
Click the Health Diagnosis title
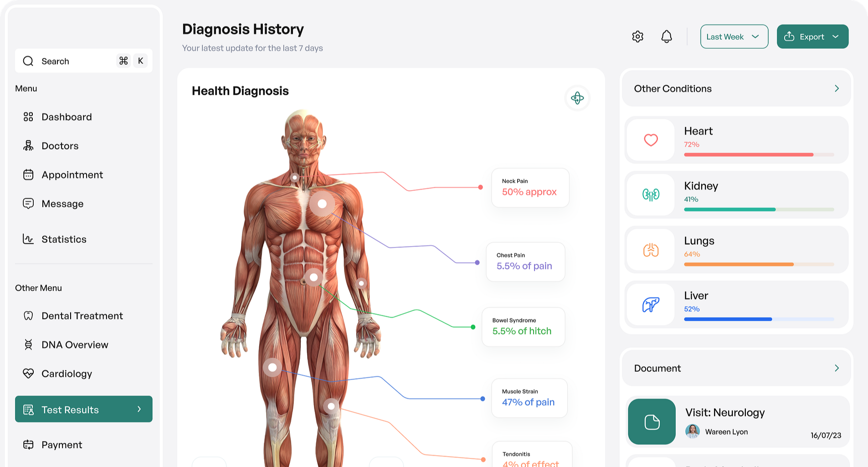pos(240,91)
